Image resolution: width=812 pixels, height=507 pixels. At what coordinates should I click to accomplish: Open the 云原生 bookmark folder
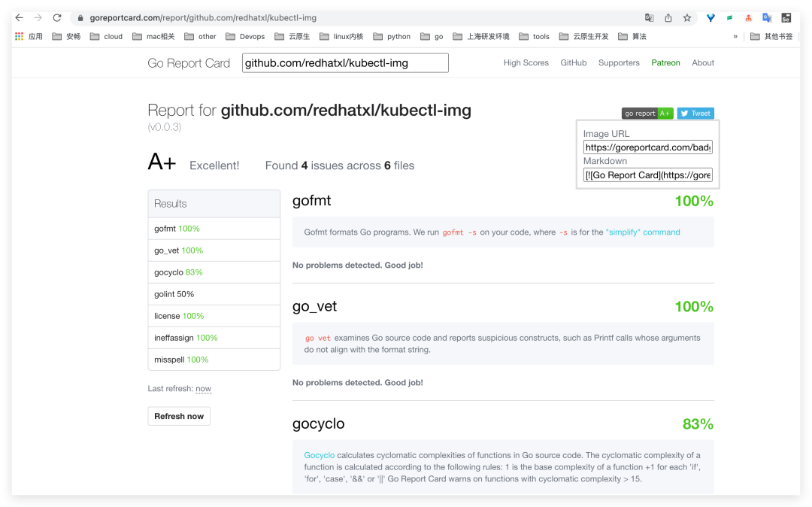click(292, 36)
